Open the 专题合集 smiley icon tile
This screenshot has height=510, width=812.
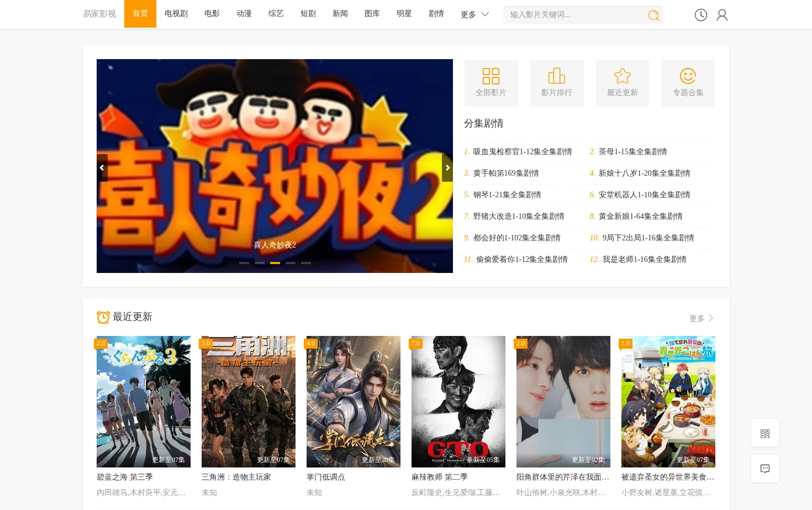pyautogui.click(x=688, y=83)
